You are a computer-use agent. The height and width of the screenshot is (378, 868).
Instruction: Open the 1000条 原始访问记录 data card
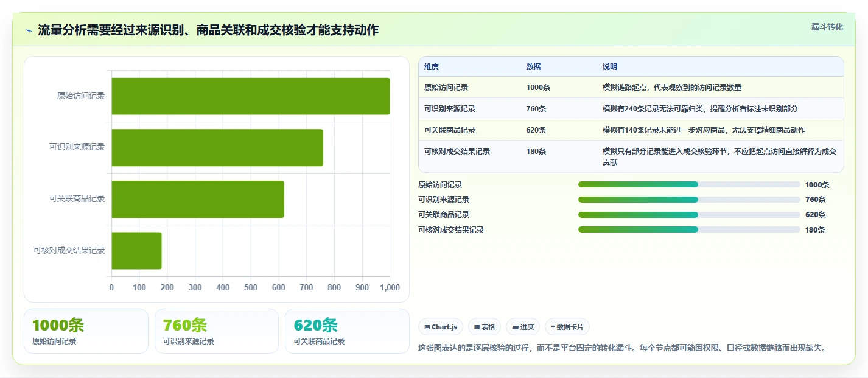(86, 331)
